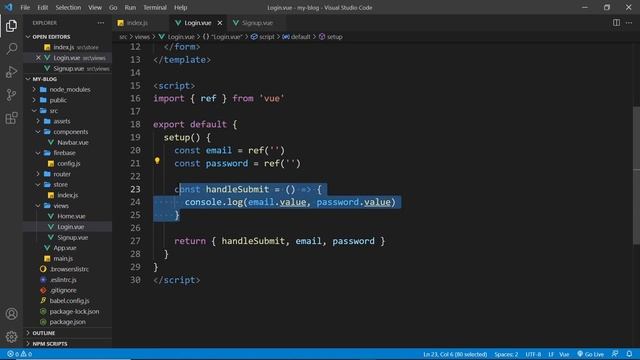This screenshot has width=640, height=360.
Task: Click the script breadcrumb segment
Action: coord(263,37)
